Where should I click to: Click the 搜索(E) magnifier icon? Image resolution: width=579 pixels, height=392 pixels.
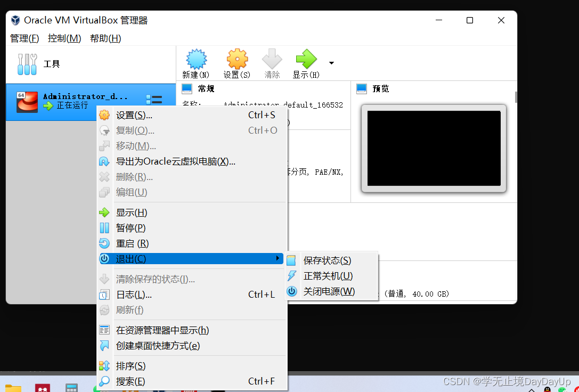click(x=104, y=381)
